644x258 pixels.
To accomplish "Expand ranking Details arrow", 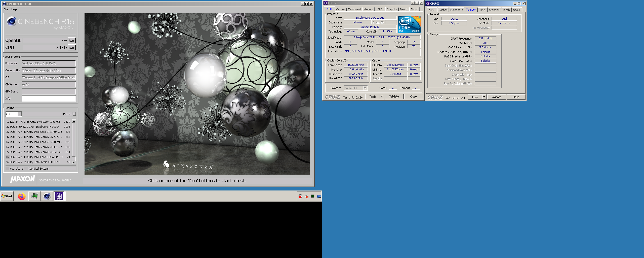I will coord(74,114).
